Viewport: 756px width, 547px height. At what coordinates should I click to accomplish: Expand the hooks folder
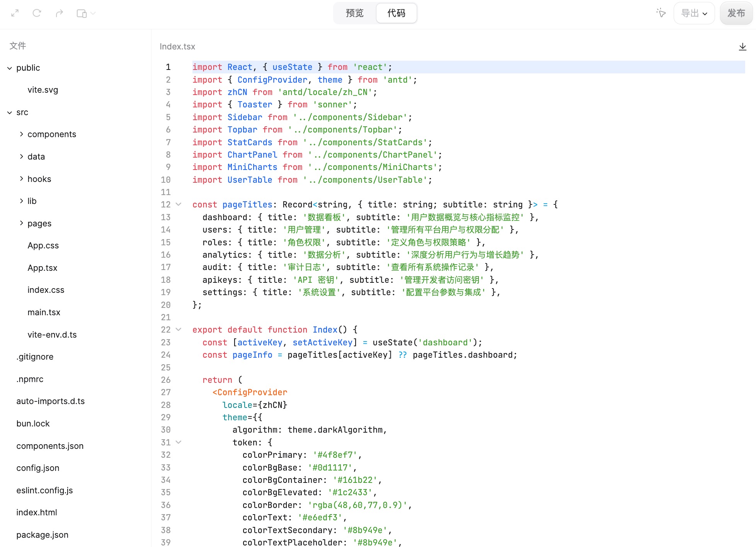(21, 178)
